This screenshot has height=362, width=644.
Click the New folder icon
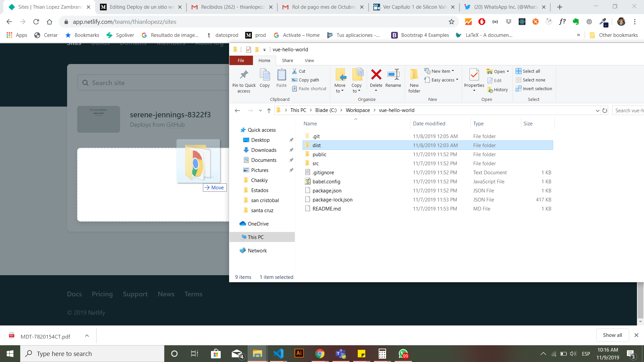pyautogui.click(x=414, y=75)
